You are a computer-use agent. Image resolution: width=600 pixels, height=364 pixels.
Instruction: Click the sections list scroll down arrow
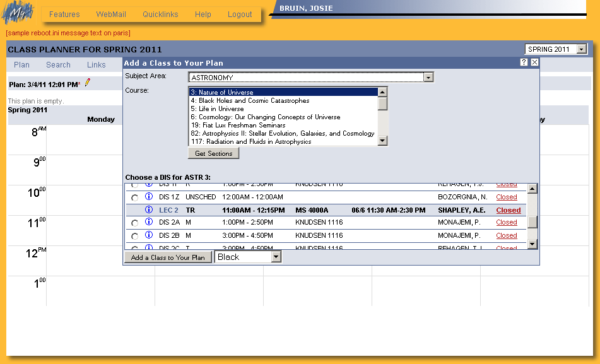click(x=532, y=244)
